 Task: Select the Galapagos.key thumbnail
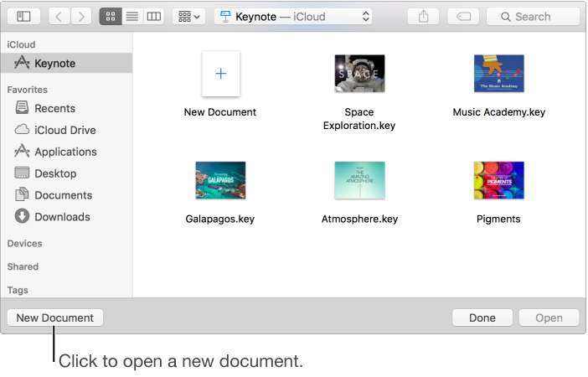(220, 180)
